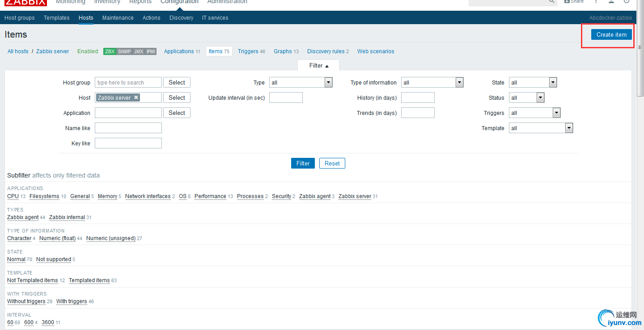
Task: Click the blue Filter button
Action: point(303,163)
